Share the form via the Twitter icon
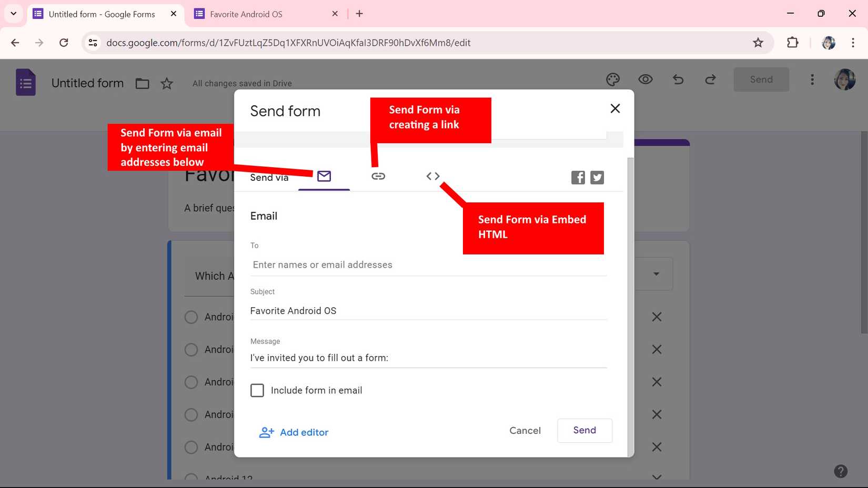 (597, 177)
